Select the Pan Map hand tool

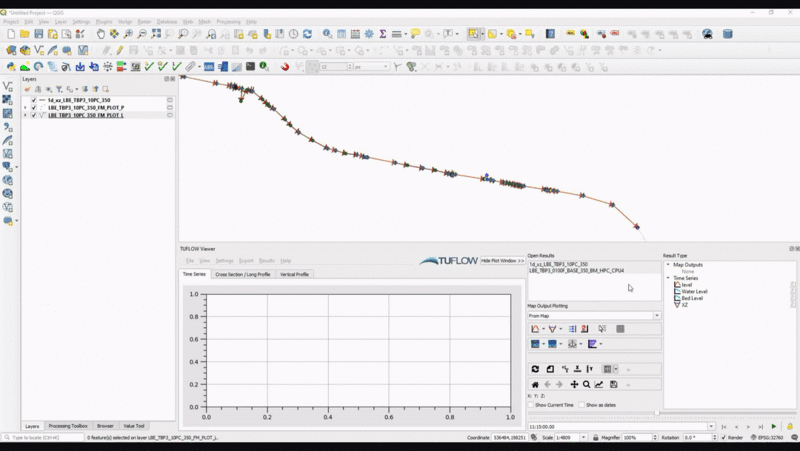pyautogui.click(x=100, y=34)
